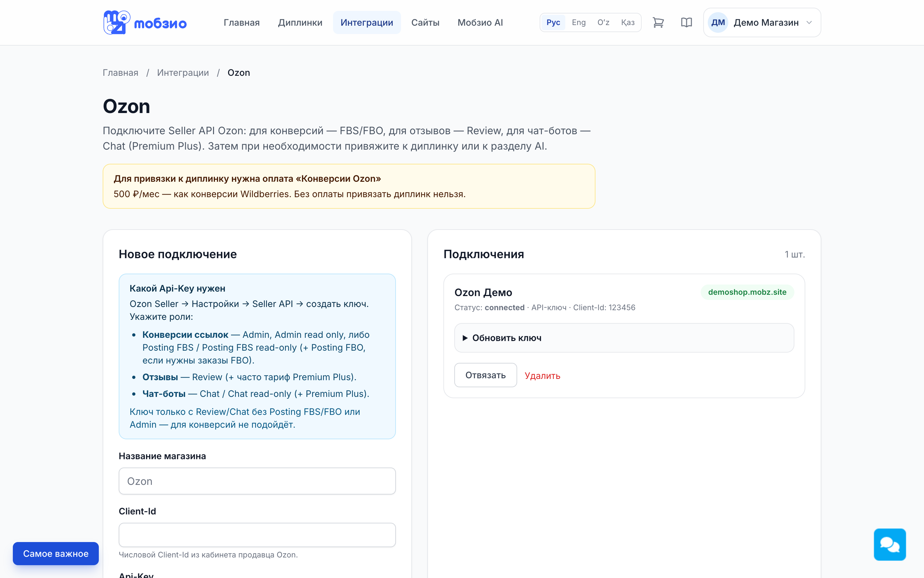Click the Чат-боты bold list item
The image size is (924, 578).
pos(164,394)
